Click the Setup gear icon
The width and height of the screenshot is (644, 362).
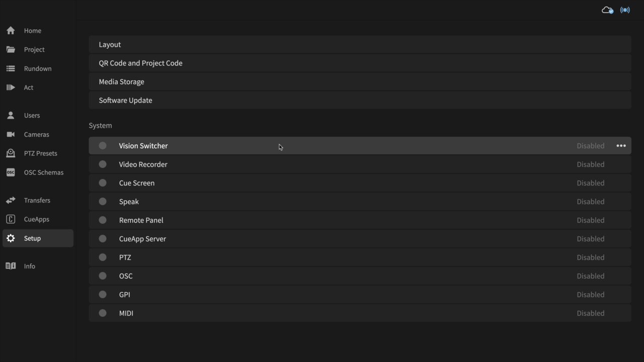[x=11, y=238]
